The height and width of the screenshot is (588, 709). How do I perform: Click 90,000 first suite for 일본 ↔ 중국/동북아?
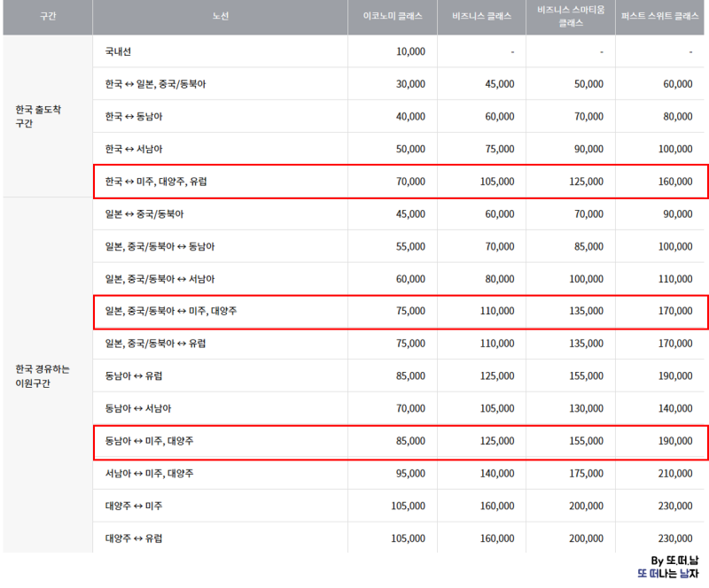point(678,214)
